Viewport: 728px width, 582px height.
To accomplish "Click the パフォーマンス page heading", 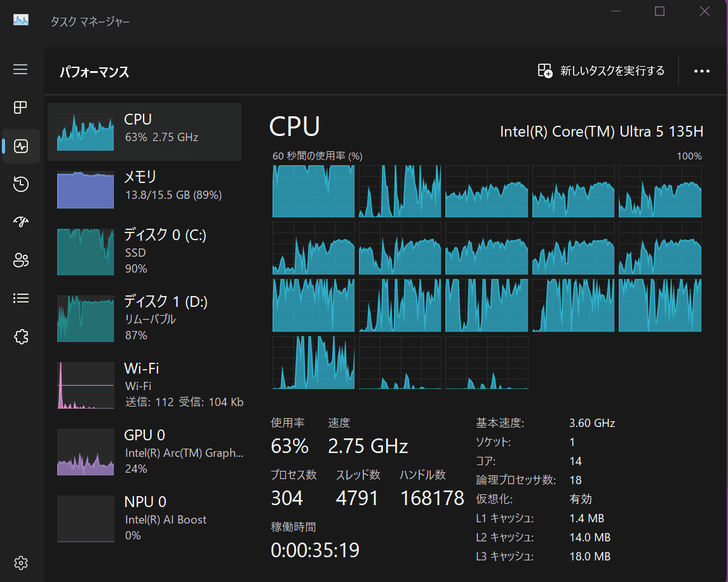I will 95,72.
